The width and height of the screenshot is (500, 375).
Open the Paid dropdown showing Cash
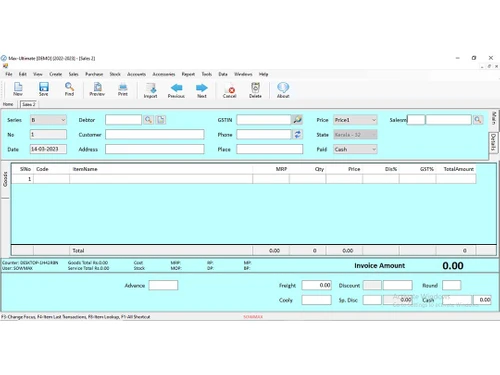point(355,149)
